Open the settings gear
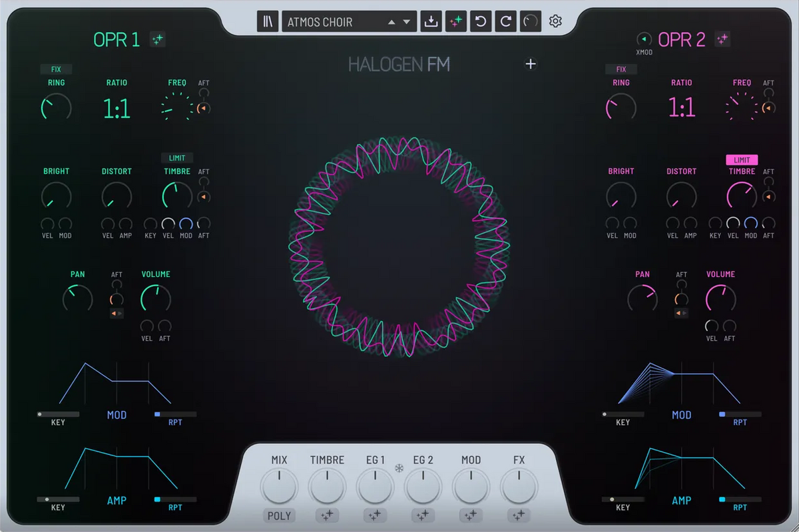This screenshot has height=532, width=799. tap(555, 21)
